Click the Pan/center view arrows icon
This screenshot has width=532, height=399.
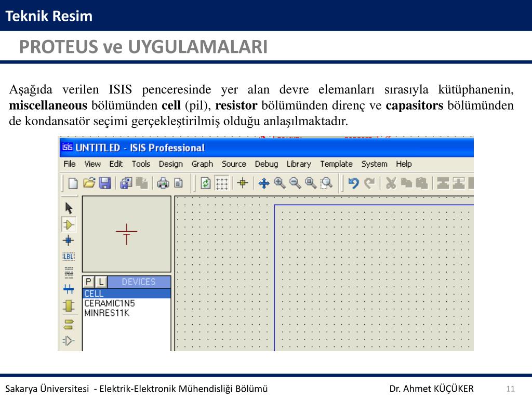tap(263, 183)
